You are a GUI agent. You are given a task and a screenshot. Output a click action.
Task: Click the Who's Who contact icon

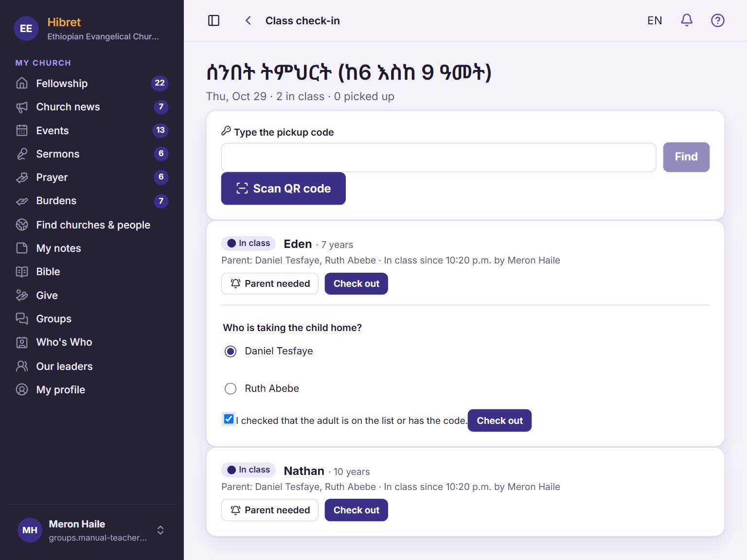22,342
